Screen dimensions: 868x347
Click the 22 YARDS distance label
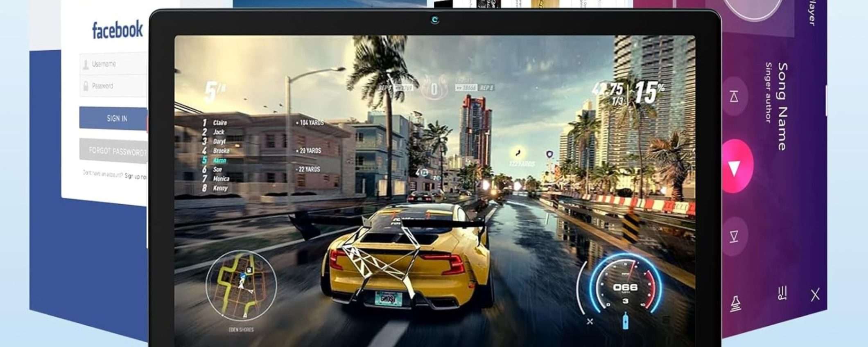click(x=309, y=169)
